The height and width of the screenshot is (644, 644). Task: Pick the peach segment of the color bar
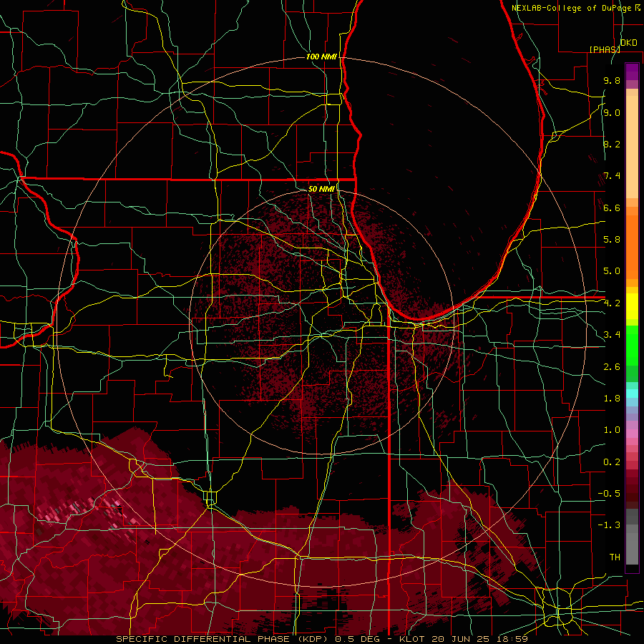[632, 147]
